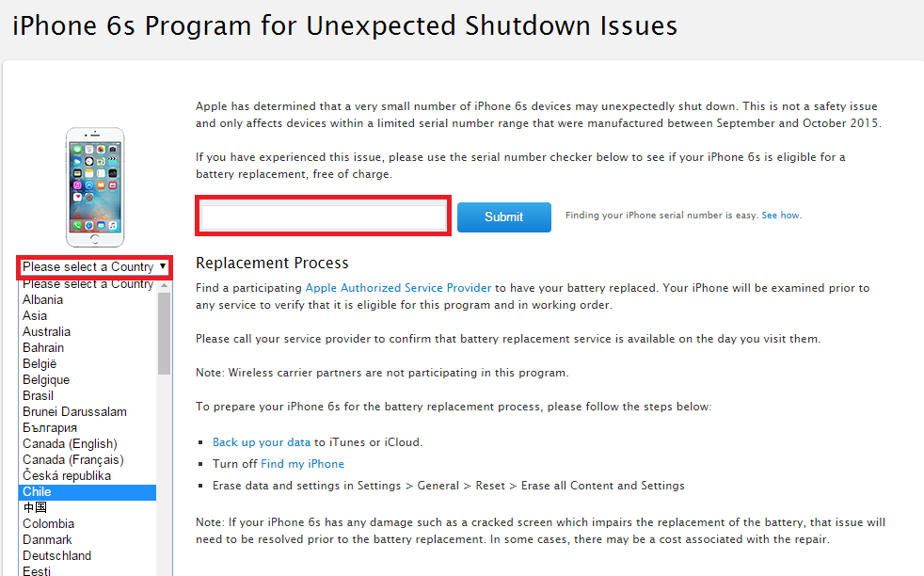Collapse the 'Please select a Country' dropdown

[x=94, y=267]
